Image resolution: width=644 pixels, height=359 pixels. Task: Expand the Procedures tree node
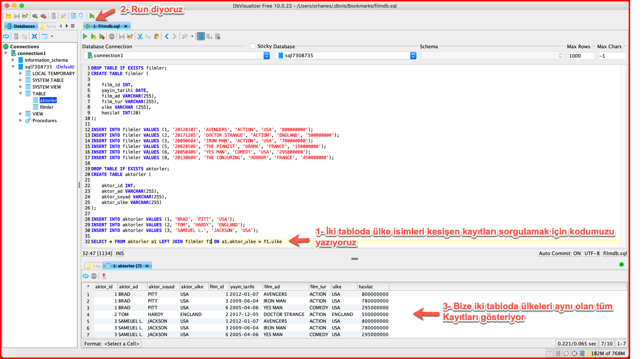21,121
